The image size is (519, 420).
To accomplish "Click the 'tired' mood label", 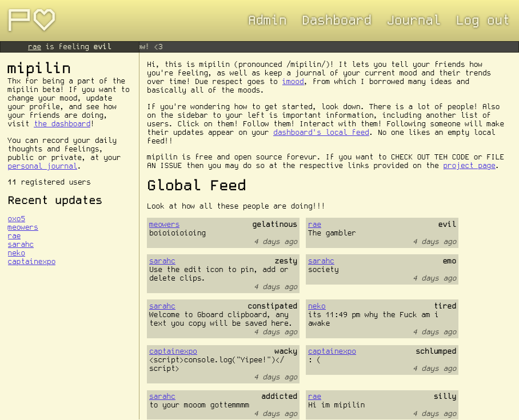I will click(445, 306).
